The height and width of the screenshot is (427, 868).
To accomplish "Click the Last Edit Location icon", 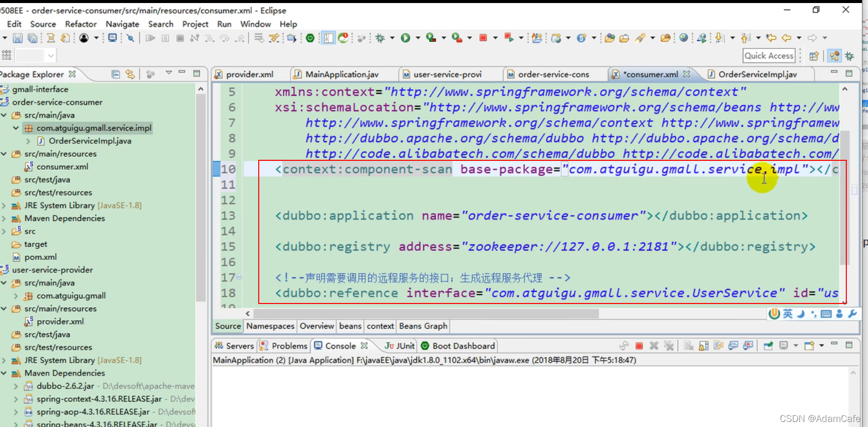I will (771, 38).
